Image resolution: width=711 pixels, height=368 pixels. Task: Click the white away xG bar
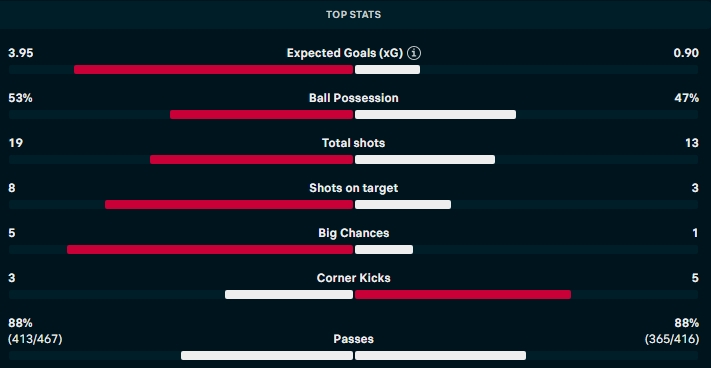point(387,70)
